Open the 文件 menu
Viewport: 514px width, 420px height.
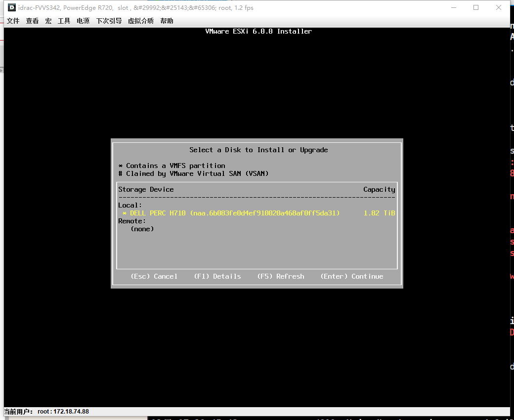(x=13, y=21)
